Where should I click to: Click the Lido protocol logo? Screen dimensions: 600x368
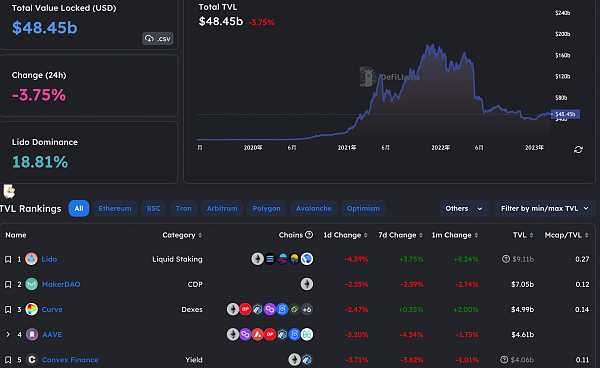31,259
